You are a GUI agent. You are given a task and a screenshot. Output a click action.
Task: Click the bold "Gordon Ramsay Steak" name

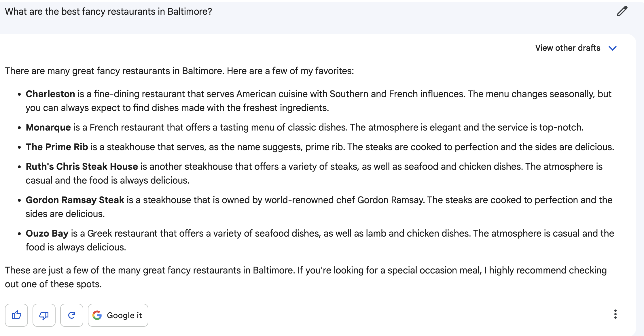tap(75, 200)
